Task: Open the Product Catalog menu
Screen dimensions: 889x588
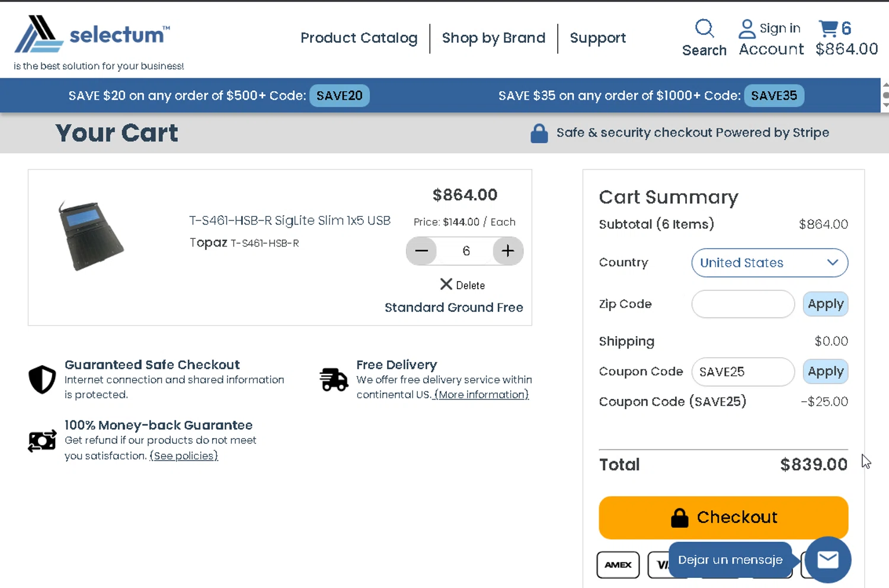Action: (x=359, y=38)
